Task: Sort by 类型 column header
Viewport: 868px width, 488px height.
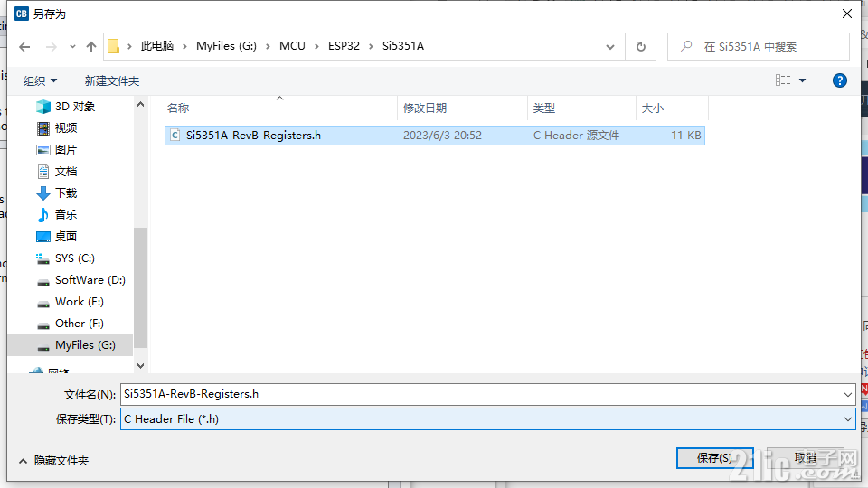Action: point(581,108)
